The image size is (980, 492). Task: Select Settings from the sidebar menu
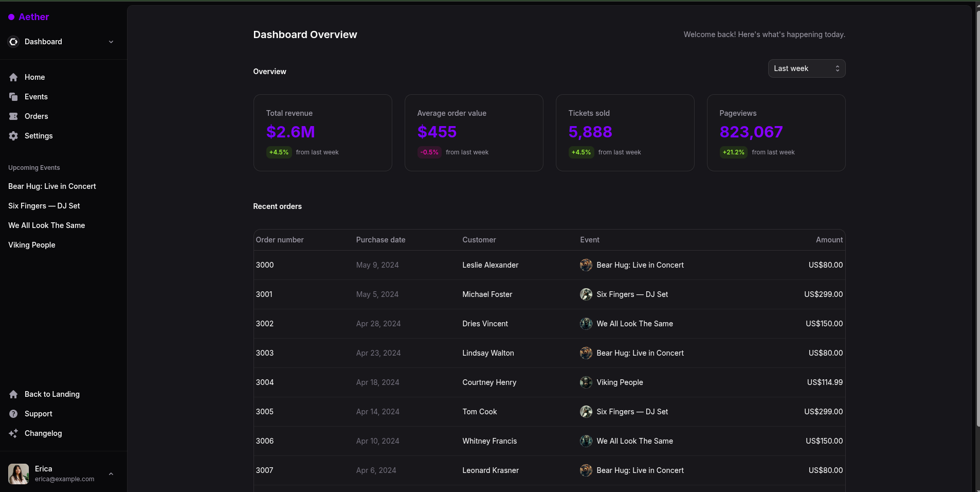[x=39, y=136]
